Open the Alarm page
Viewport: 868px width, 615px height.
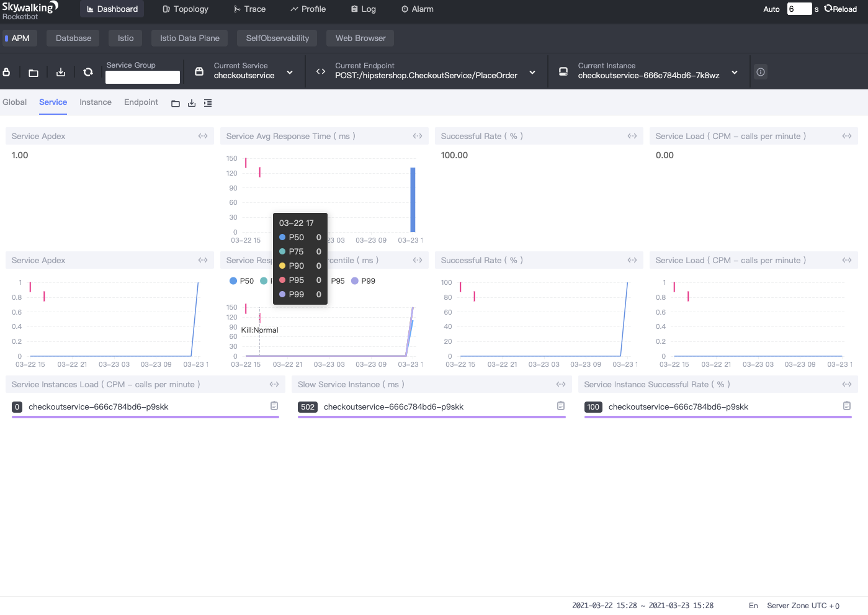(x=418, y=9)
